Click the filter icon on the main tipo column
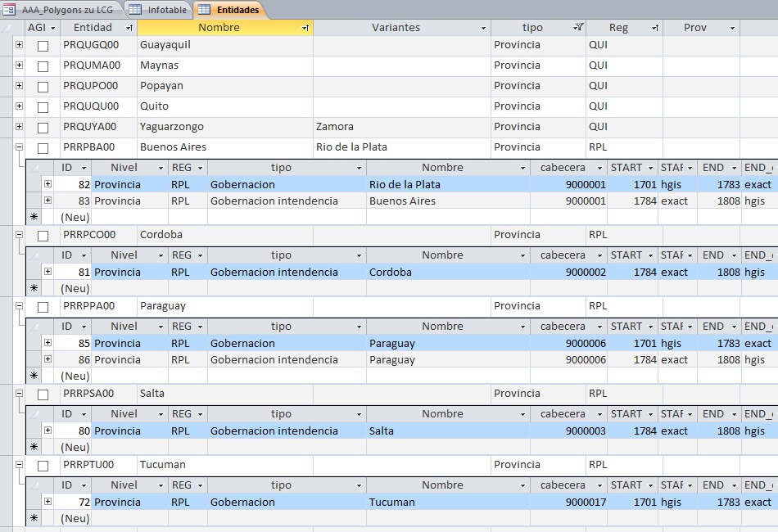This screenshot has width=778, height=532. 578,28
